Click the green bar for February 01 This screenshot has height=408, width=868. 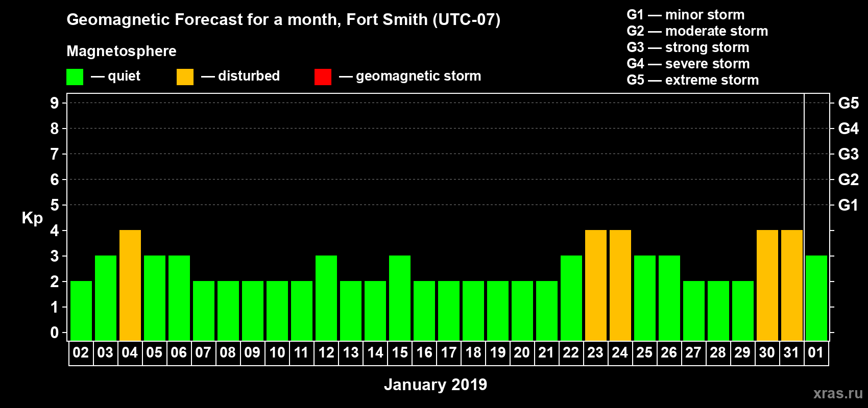(x=816, y=298)
